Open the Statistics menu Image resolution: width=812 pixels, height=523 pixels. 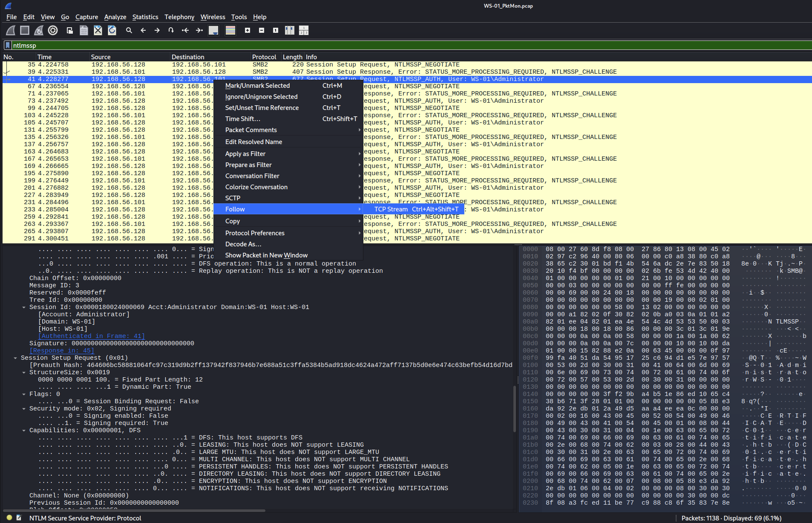145,17
